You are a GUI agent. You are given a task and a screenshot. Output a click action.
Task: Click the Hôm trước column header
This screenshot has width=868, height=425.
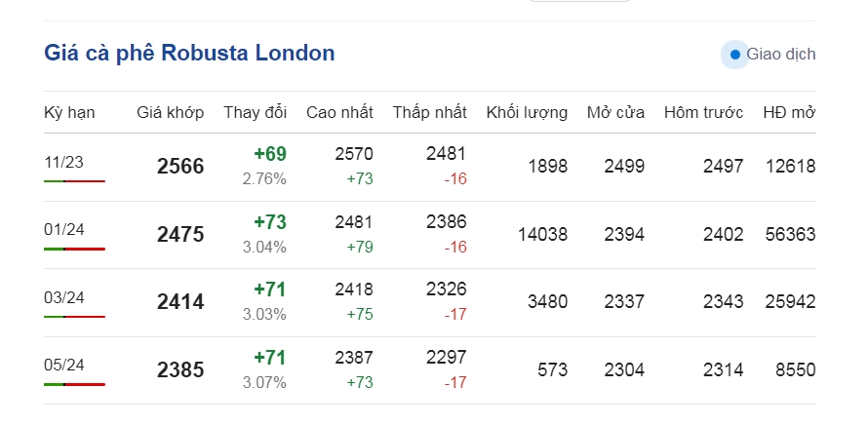703,112
